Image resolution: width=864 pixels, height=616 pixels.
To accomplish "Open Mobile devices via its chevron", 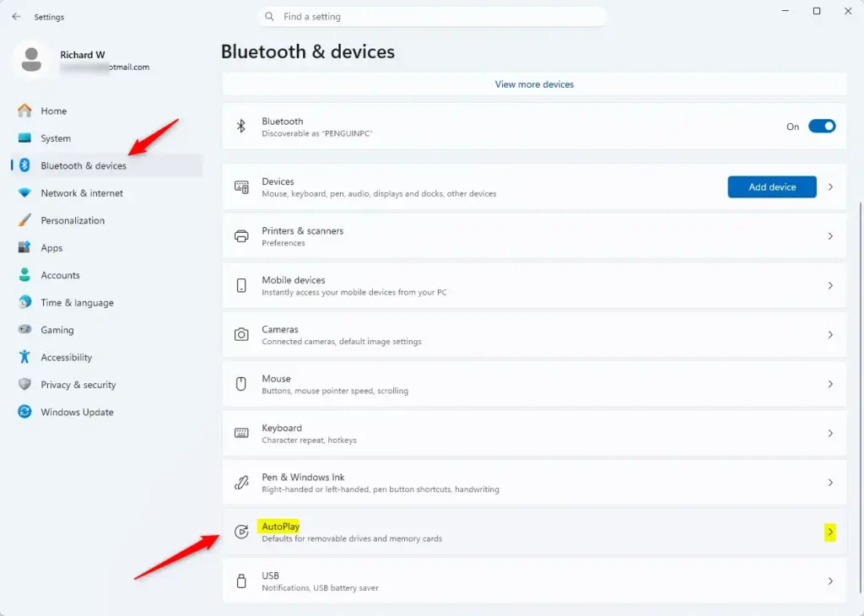I will tap(830, 285).
